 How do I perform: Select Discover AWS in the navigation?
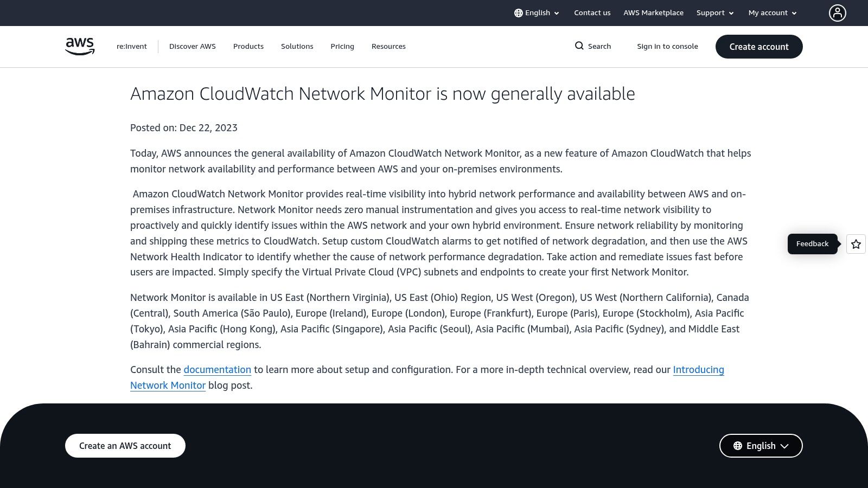point(192,46)
